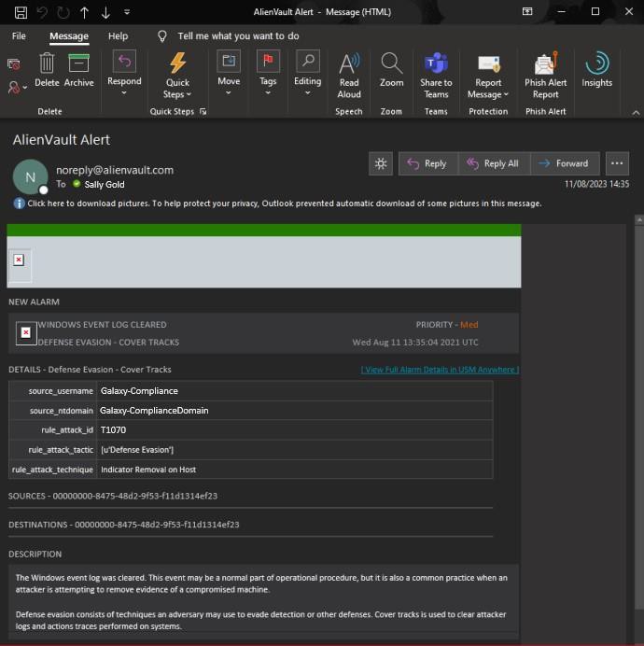This screenshot has height=646, width=644.
Task: Switch to the Help tab
Action: coord(118,36)
